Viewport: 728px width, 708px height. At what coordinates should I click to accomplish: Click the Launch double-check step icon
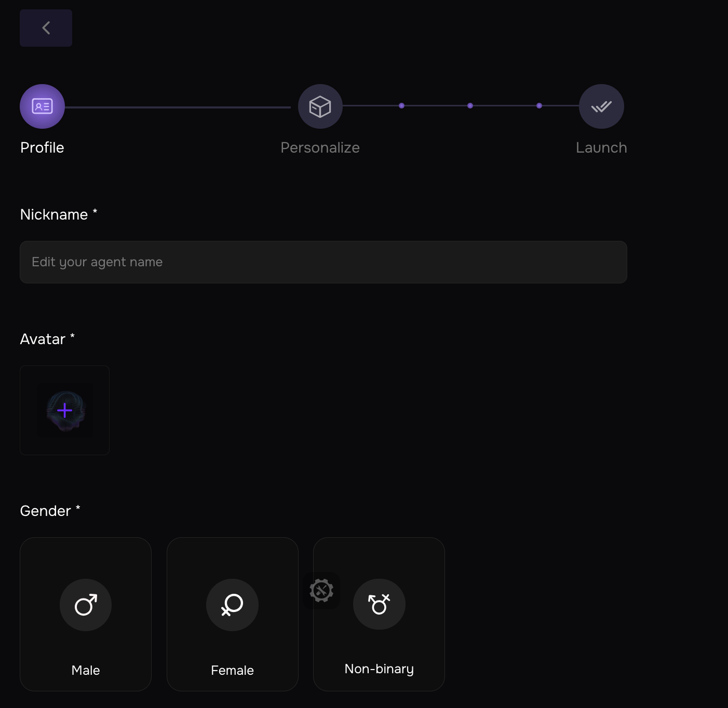click(601, 106)
